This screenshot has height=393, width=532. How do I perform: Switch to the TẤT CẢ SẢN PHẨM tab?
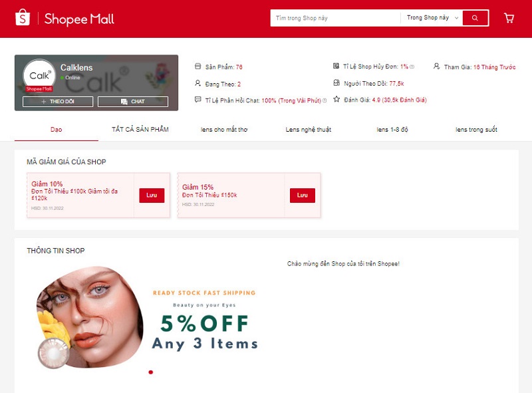click(140, 129)
